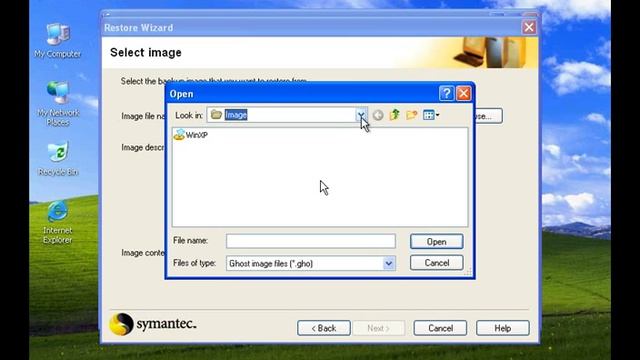
Task: Open the View menu icon
Action: click(431, 115)
